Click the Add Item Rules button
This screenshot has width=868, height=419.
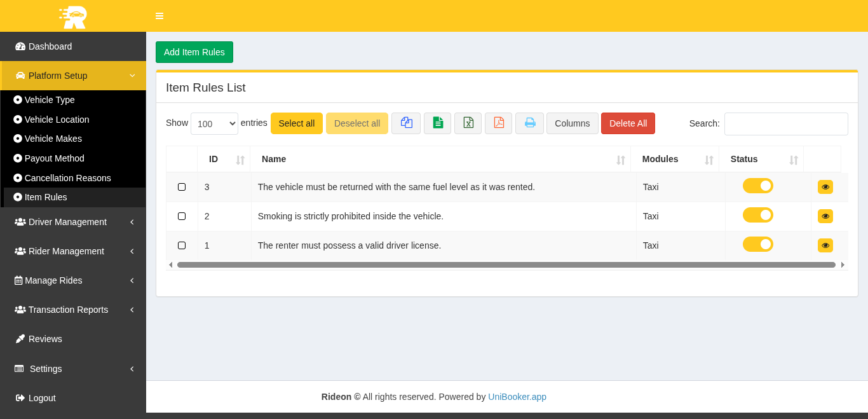194,52
